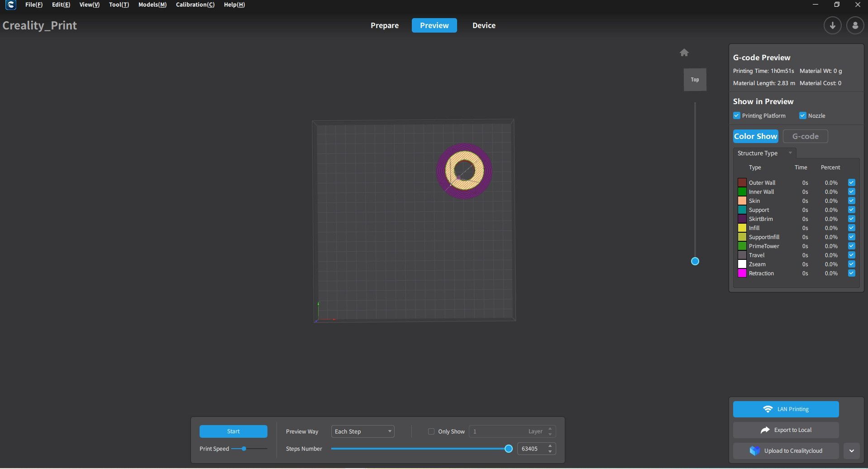Switch to the Device tab

[x=484, y=25]
